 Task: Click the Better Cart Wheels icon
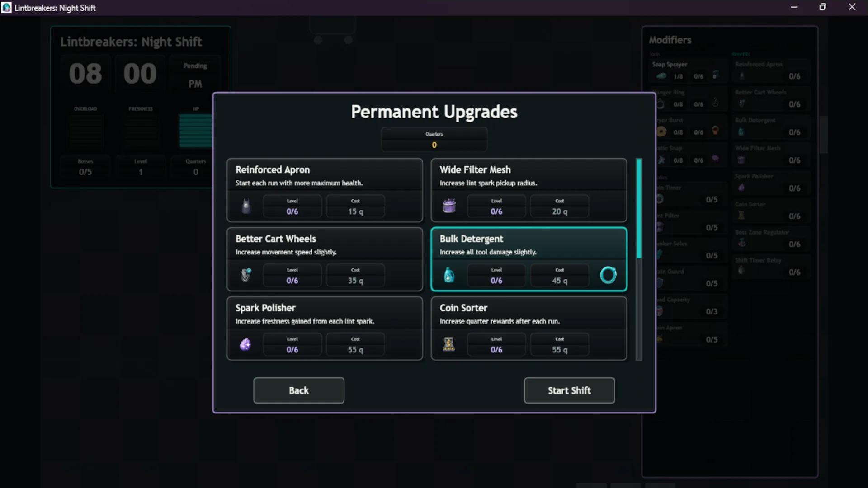[246, 275]
